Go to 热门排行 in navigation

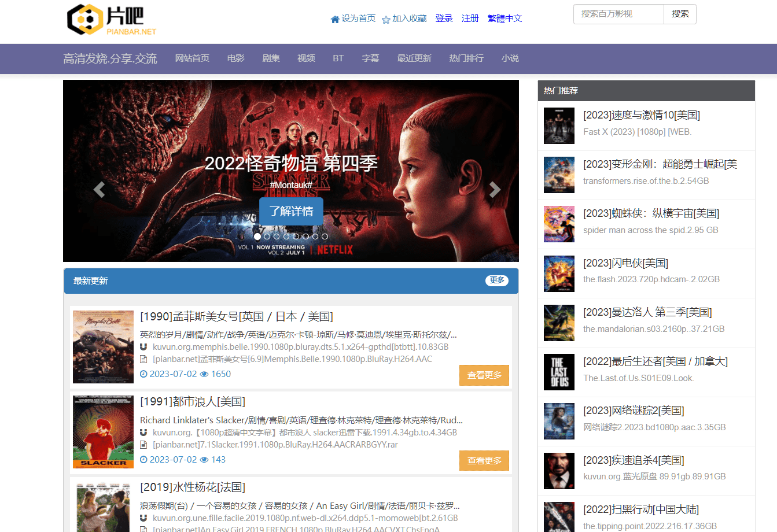pos(466,58)
